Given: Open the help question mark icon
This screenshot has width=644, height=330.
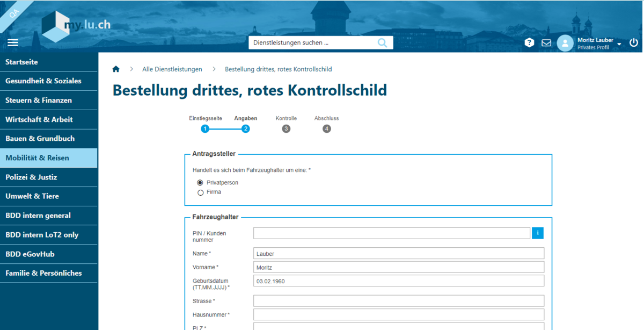Looking at the screenshot, I should pos(529,43).
